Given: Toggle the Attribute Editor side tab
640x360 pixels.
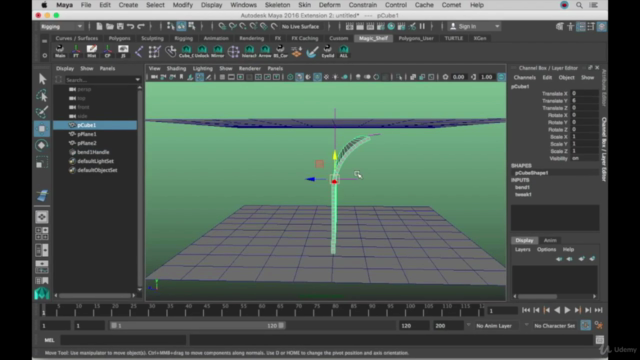Looking at the screenshot, I should point(604,87).
